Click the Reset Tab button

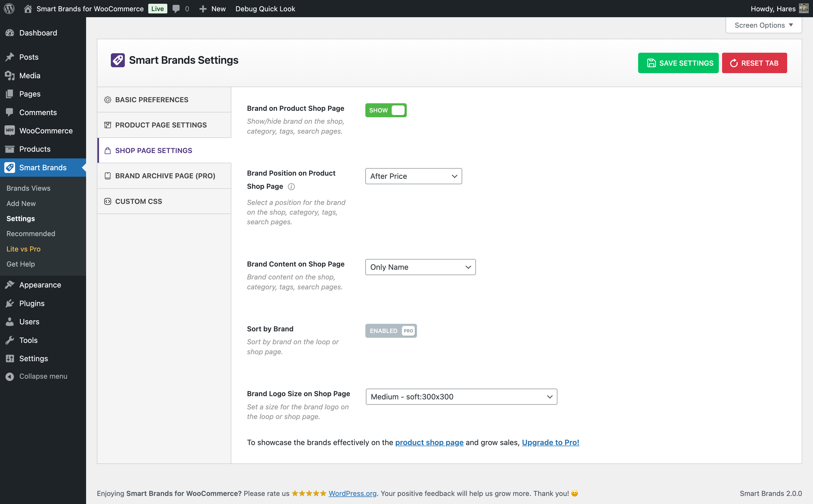point(754,63)
